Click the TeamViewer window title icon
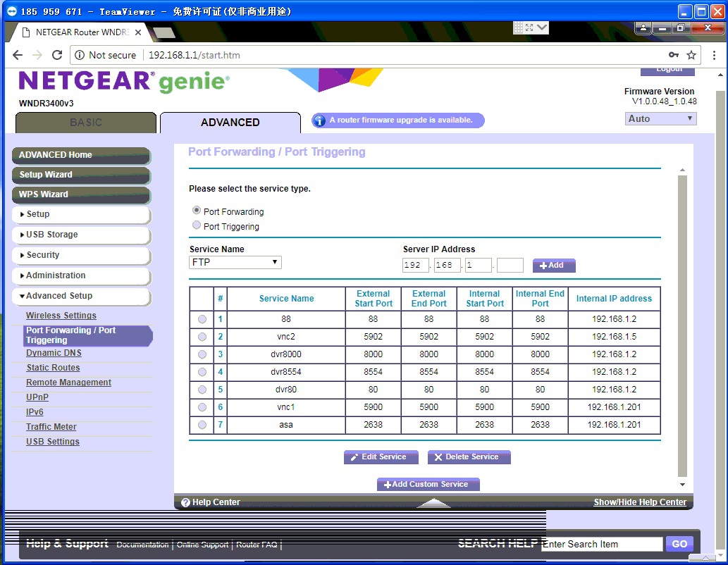 [11, 11]
